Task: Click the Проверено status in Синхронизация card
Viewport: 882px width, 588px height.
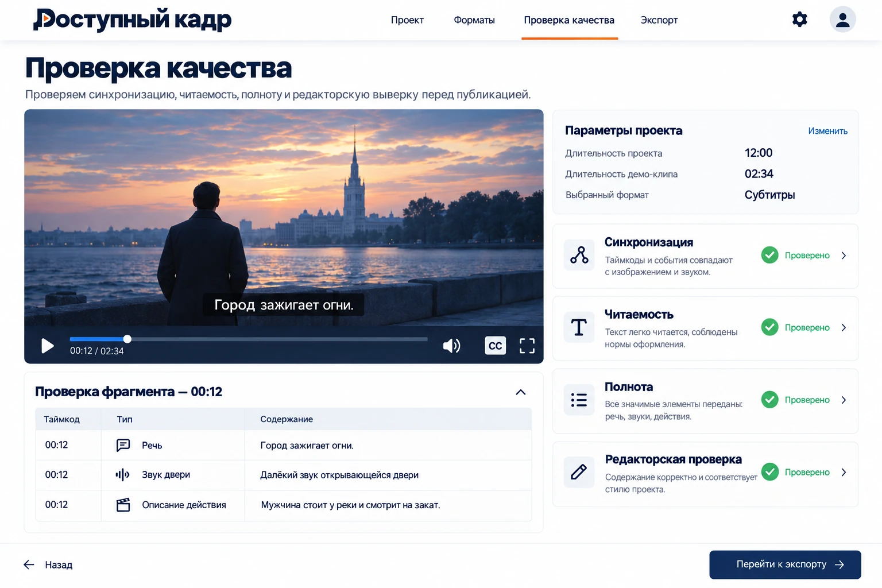Action: [x=807, y=256]
